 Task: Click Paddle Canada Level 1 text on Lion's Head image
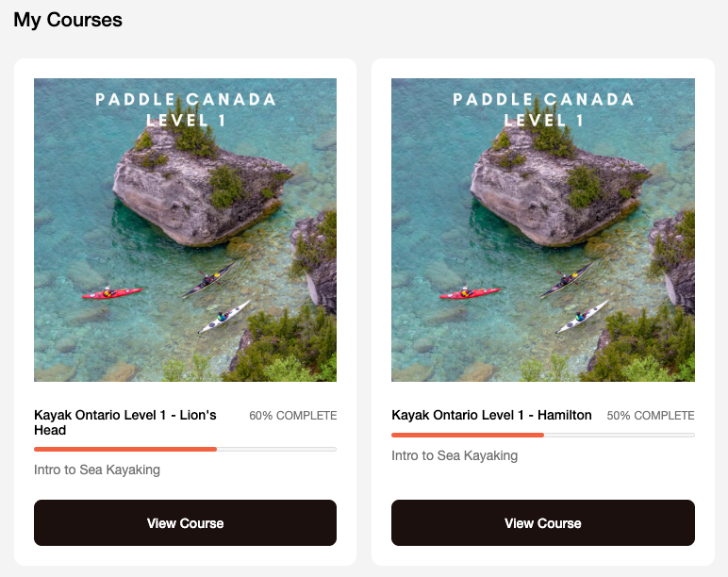(x=186, y=109)
